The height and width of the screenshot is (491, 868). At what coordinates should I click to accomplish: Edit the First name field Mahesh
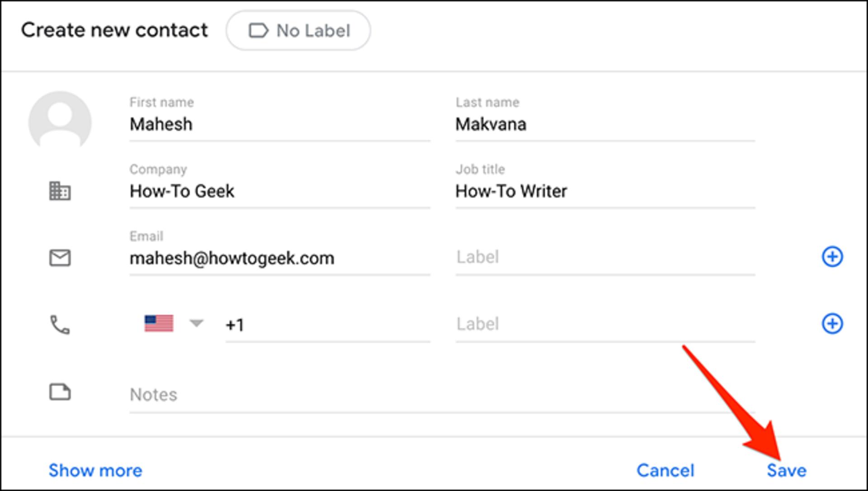coord(280,124)
